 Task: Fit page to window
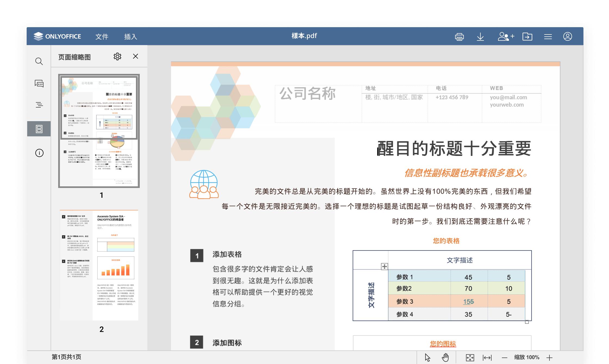click(470, 357)
